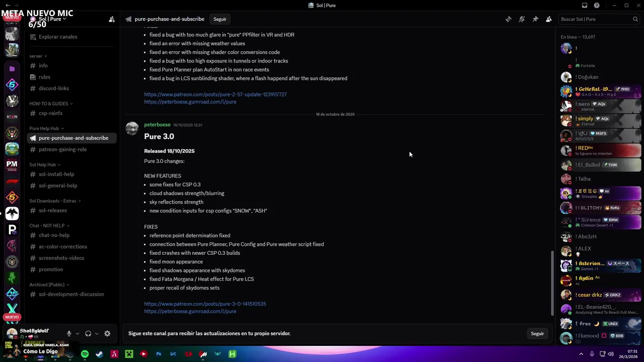Show pinned messages via pin icon
644x362 pixels.
point(535,19)
